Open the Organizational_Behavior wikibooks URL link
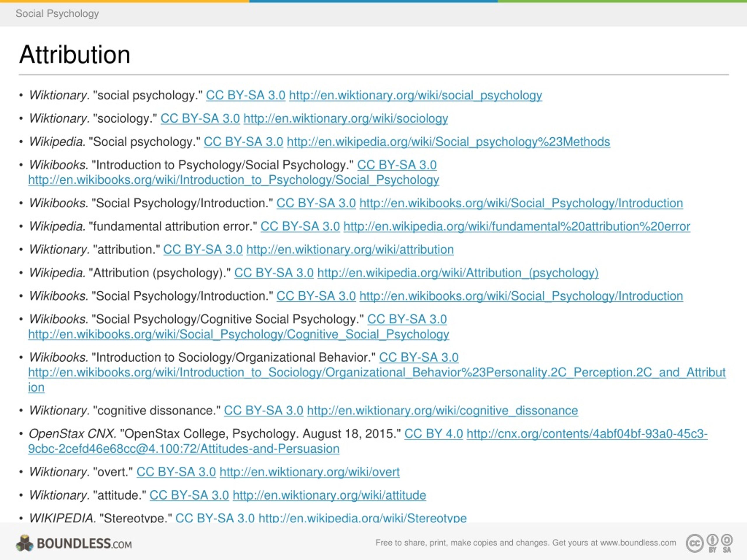This screenshot has width=747, height=560. (x=377, y=380)
